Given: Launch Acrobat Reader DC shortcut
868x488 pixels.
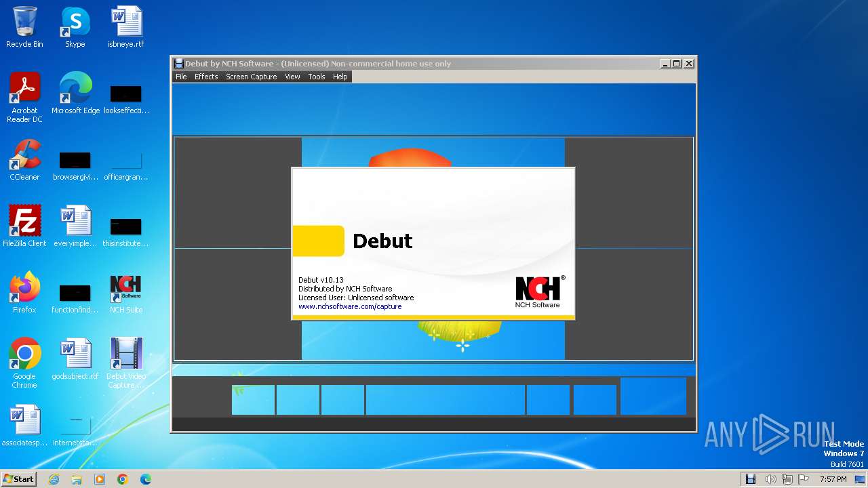Looking at the screenshot, I should point(24,98).
